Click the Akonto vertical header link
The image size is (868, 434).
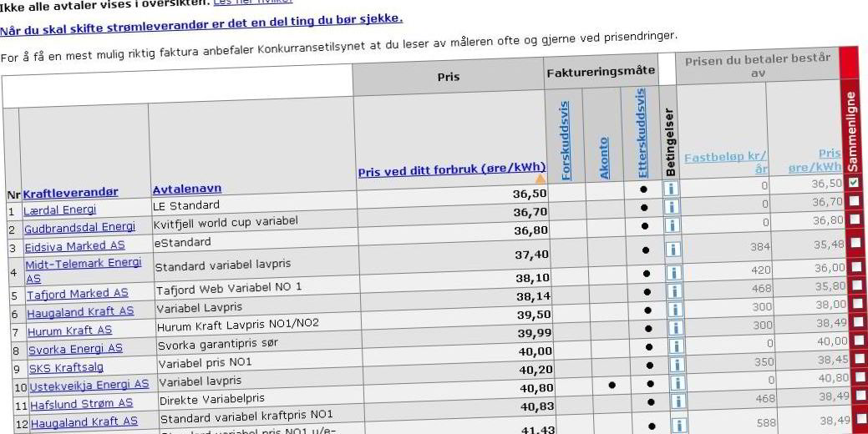pos(603,158)
